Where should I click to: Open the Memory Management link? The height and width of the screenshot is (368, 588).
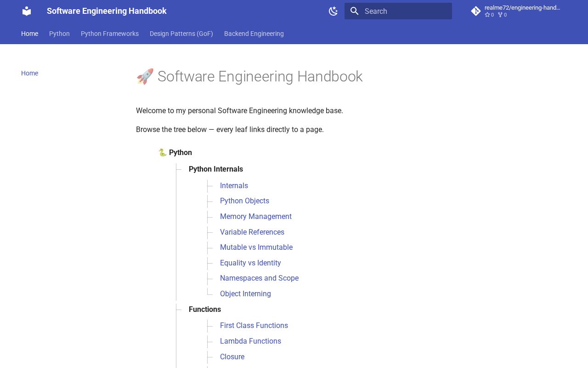(x=256, y=217)
